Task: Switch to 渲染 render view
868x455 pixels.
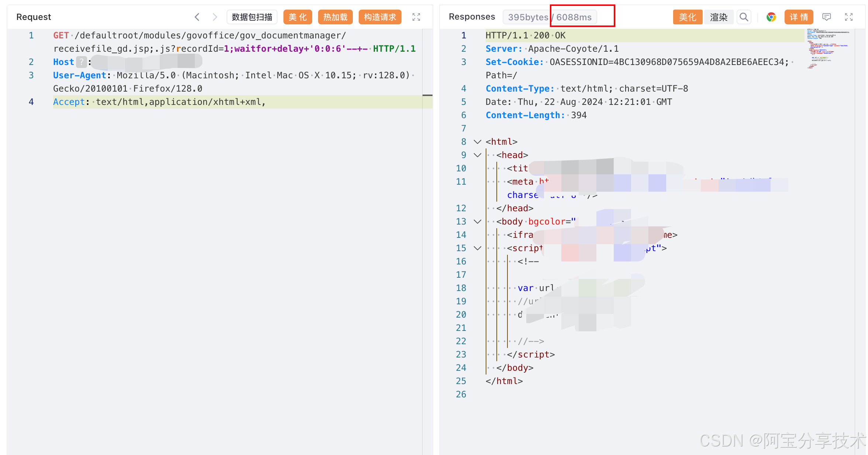Action: pos(719,17)
